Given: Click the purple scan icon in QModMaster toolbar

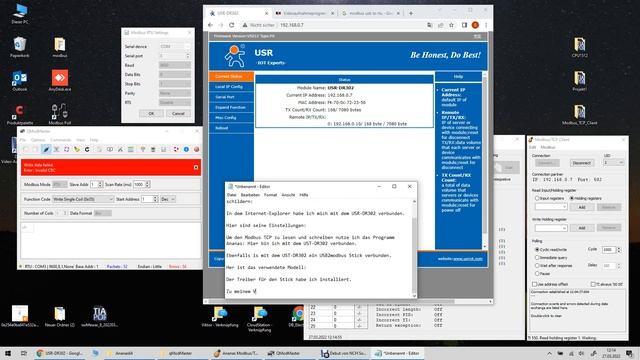Looking at the screenshot, I should 67,150.
